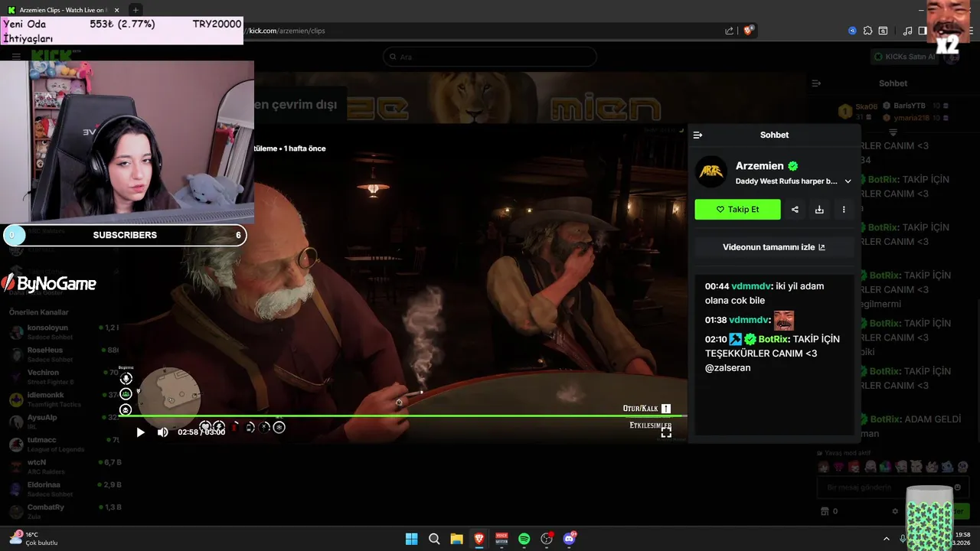Open the chat shop storefront icon

pos(825,511)
